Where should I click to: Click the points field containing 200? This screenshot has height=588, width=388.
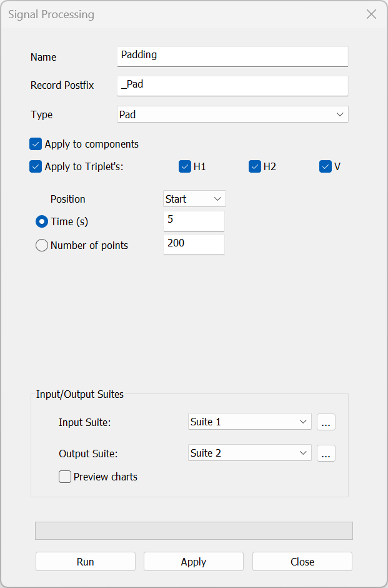pos(193,244)
